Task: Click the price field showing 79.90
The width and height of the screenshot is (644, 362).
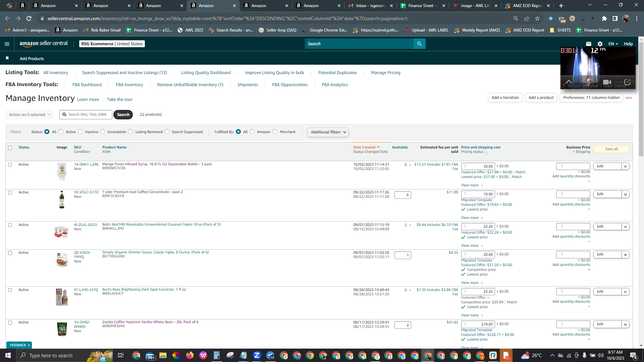Action: pos(478,194)
